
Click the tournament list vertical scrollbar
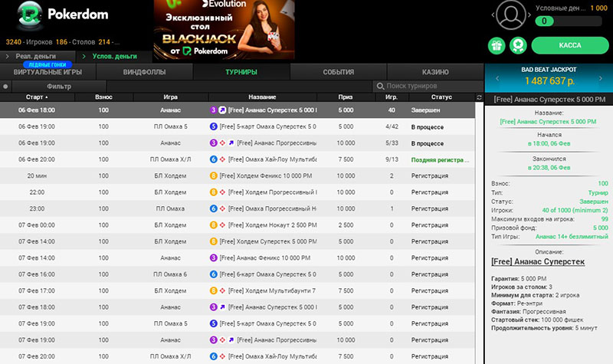click(480, 233)
